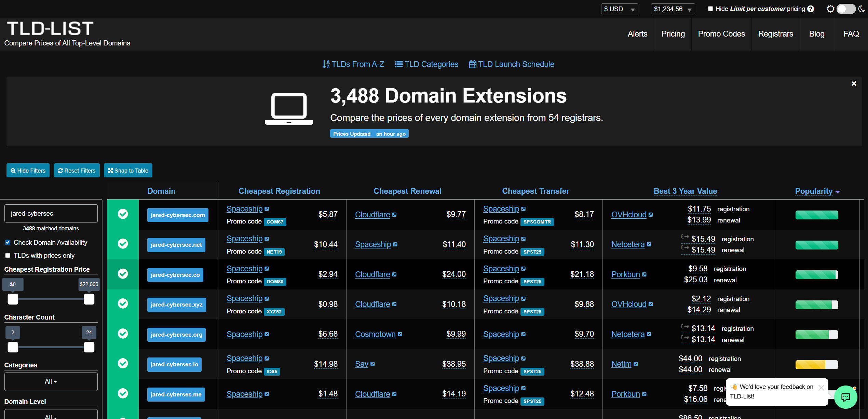Close the Domain Extensions banner
The height and width of the screenshot is (419, 868).
tap(854, 84)
